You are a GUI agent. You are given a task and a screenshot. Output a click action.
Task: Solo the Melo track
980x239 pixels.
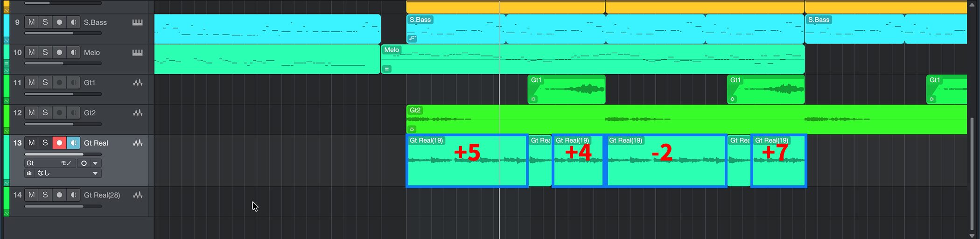tap(45, 53)
